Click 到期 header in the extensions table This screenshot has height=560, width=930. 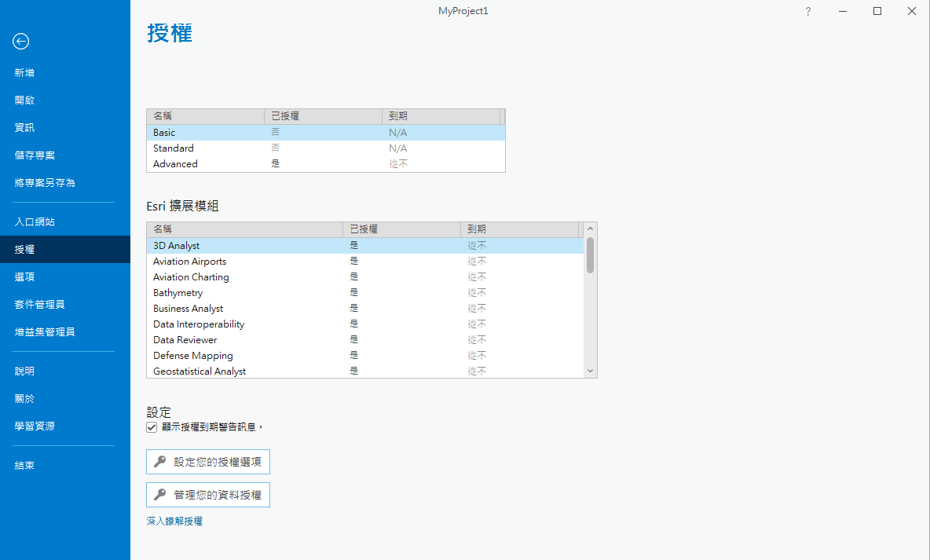coord(519,229)
